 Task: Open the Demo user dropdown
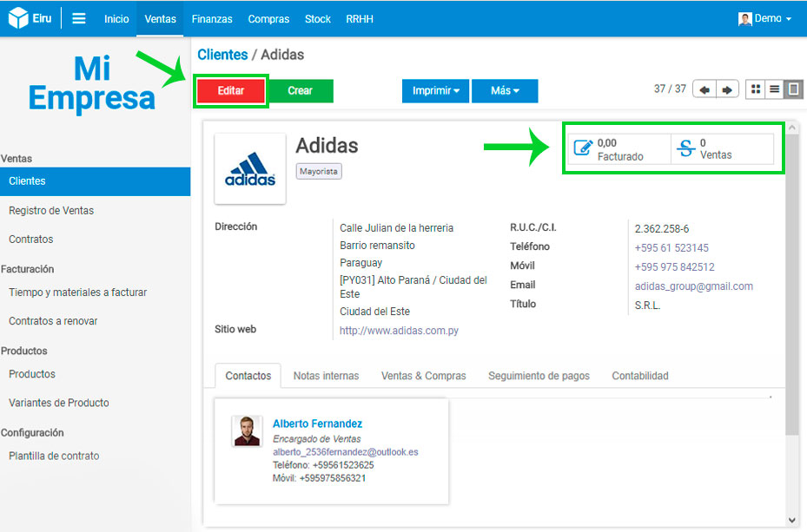click(x=764, y=18)
